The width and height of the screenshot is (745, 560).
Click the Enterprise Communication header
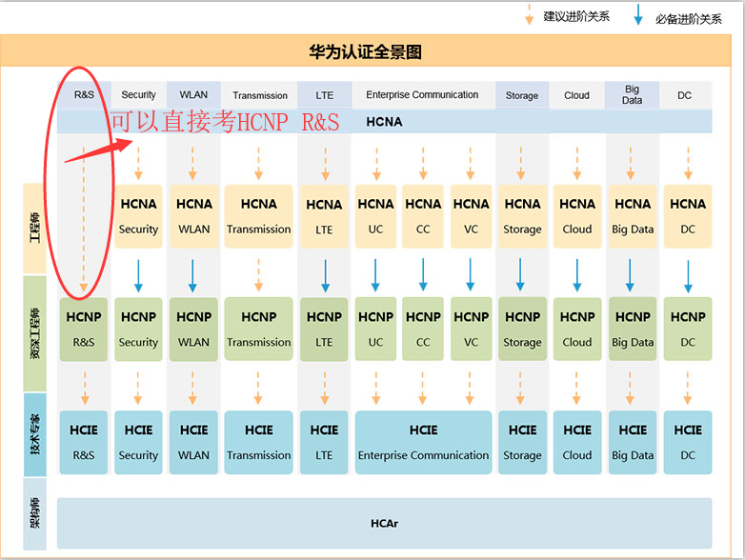tap(422, 95)
